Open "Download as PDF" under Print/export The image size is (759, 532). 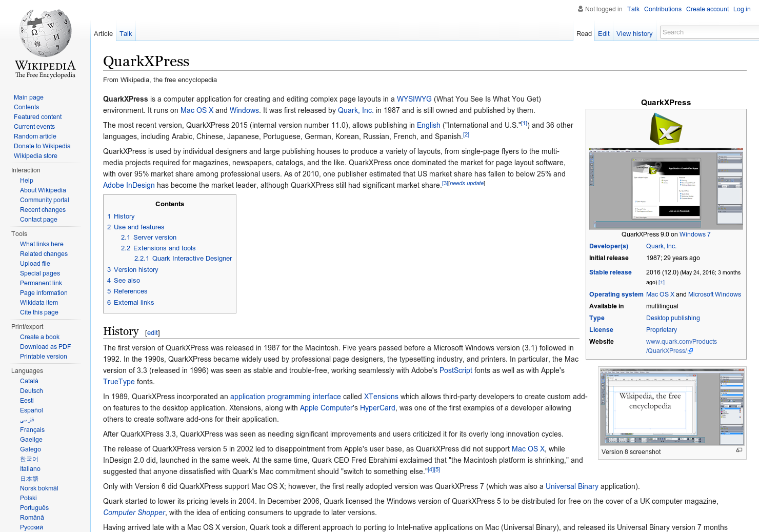(x=45, y=346)
